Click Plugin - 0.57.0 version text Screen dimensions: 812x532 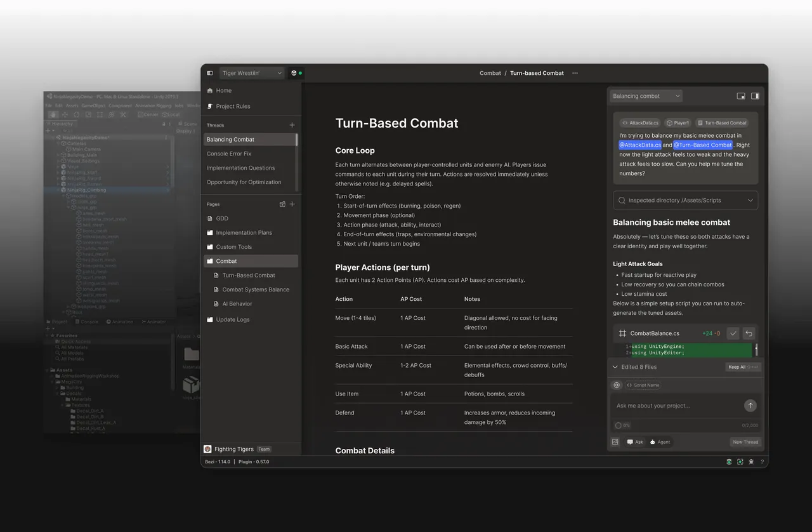254,462
